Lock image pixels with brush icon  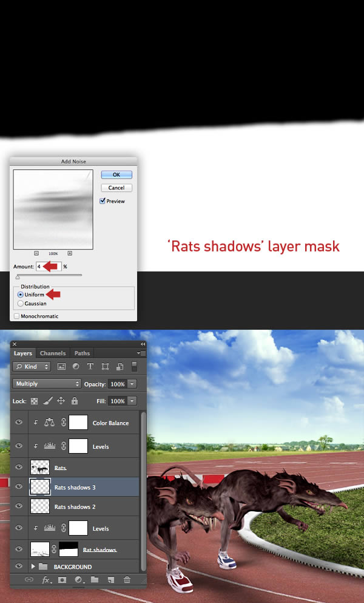[x=48, y=401]
